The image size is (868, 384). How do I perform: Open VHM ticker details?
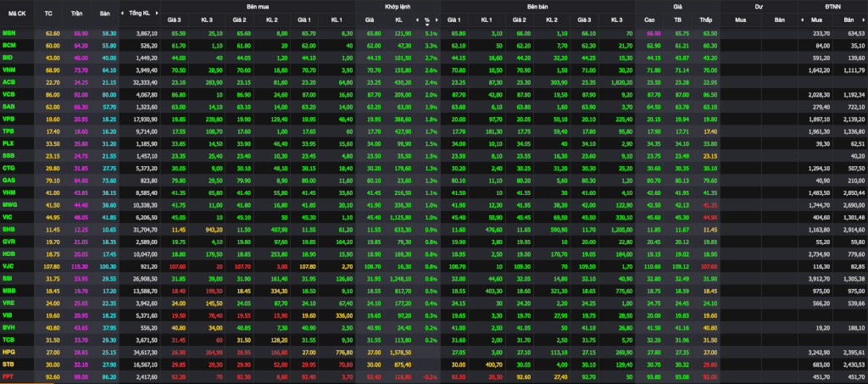point(8,192)
